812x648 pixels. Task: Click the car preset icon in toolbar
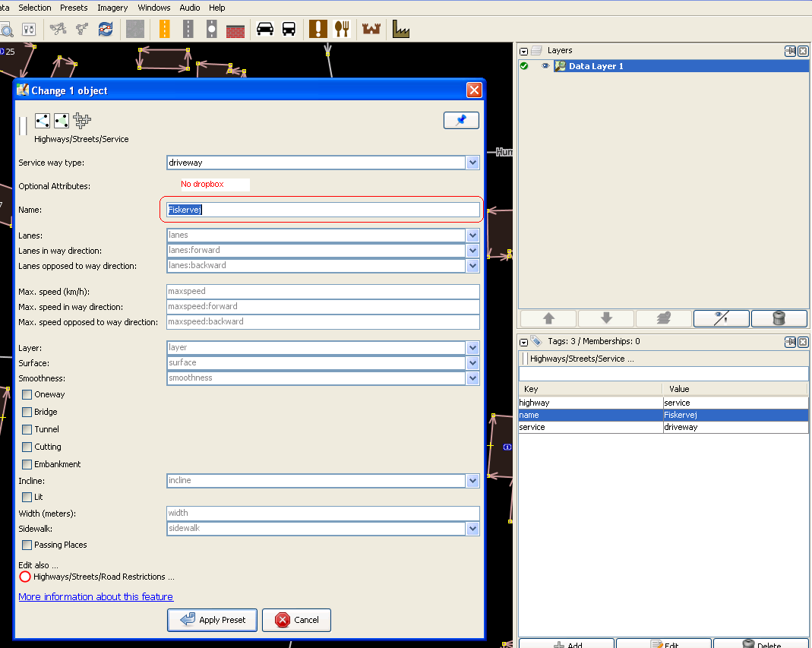(265, 29)
